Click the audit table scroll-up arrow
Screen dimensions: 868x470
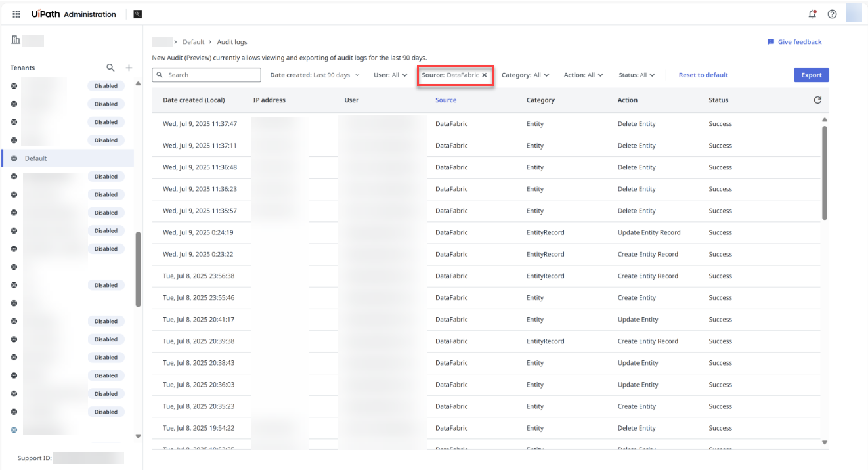(x=825, y=119)
